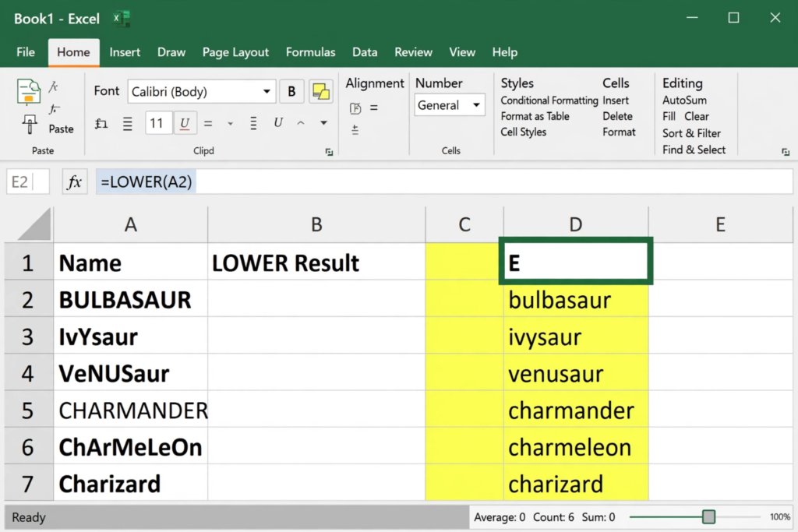The image size is (798, 532).
Task: Click Average: 0 in the status bar
Action: [500, 517]
